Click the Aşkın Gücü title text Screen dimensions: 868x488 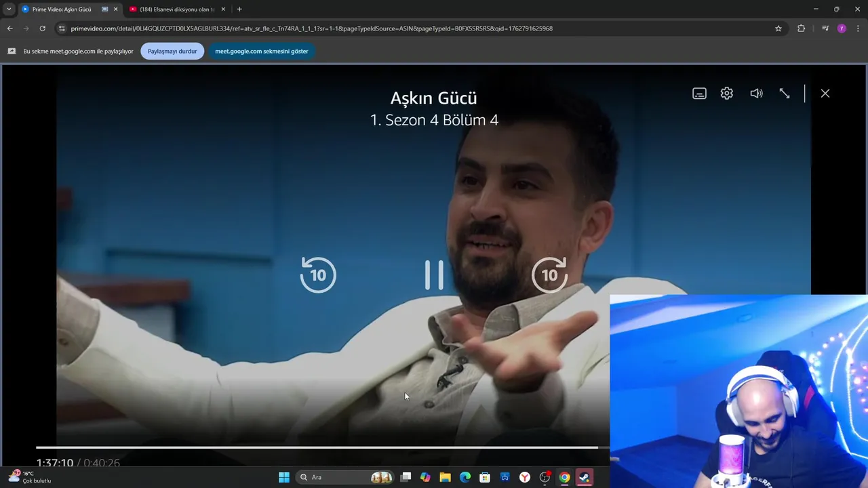[434, 98]
